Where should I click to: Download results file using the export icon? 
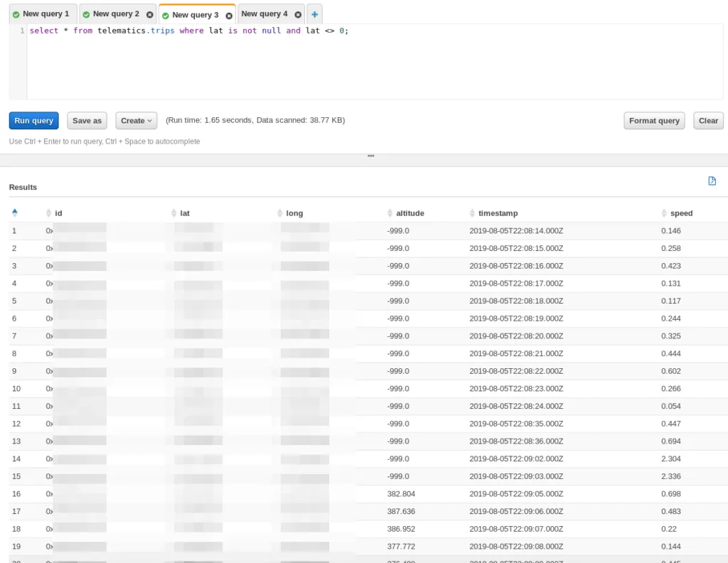tap(712, 181)
